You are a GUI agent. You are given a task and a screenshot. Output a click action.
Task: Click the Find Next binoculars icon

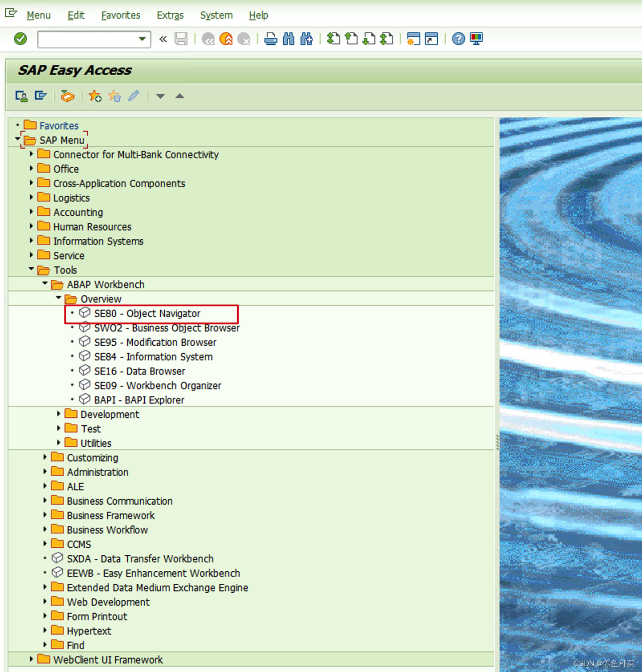(x=306, y=39)
